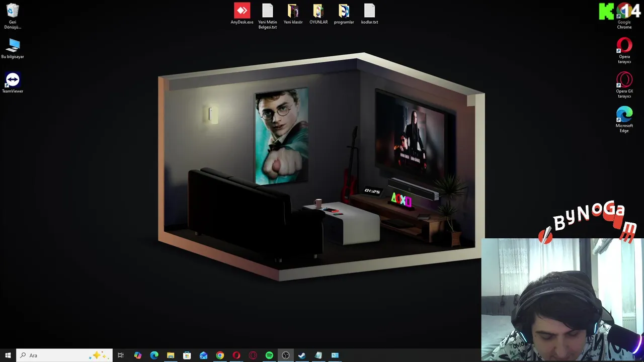Viewport: 644px width, 362px height.
Task: Select Yeni Metin Belgesi.txt file
Action: (x=268, y=16)
